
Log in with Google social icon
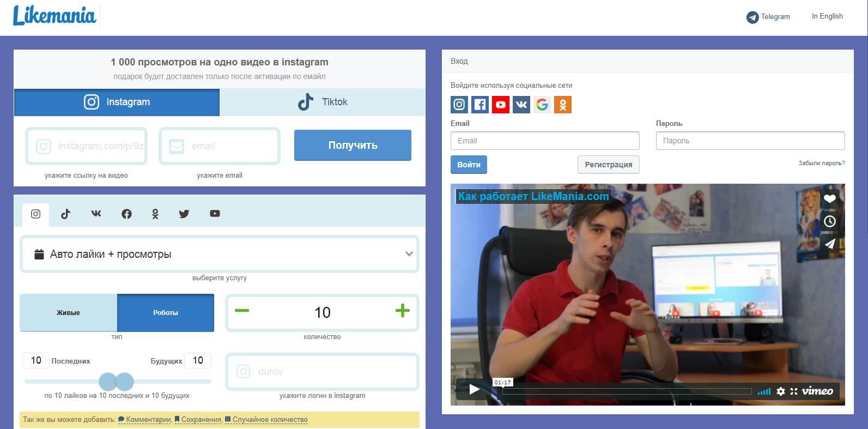[x=542, y=105]
